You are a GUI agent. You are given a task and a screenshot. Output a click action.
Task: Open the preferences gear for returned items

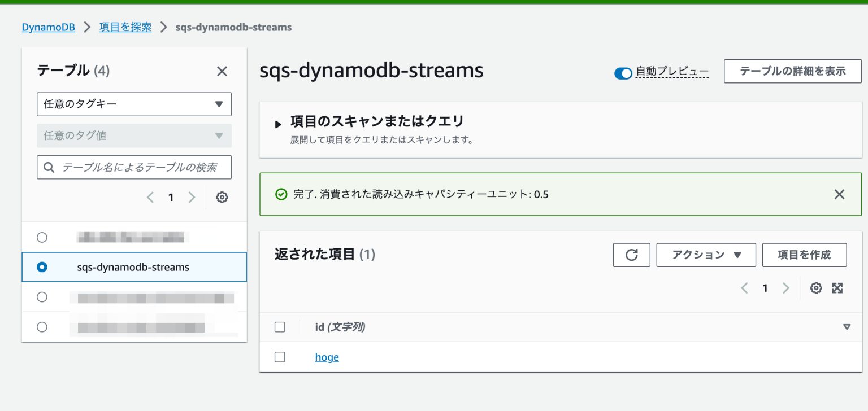(x=816, y=288)
